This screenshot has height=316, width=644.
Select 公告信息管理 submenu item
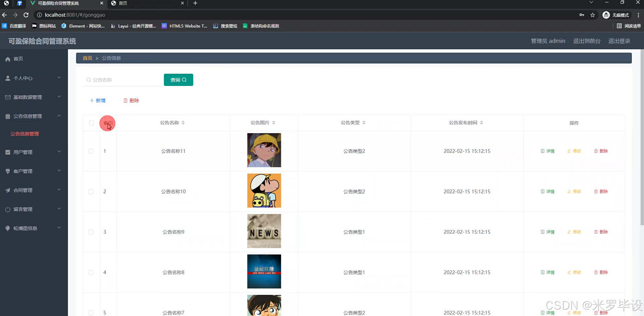[24, 134]
